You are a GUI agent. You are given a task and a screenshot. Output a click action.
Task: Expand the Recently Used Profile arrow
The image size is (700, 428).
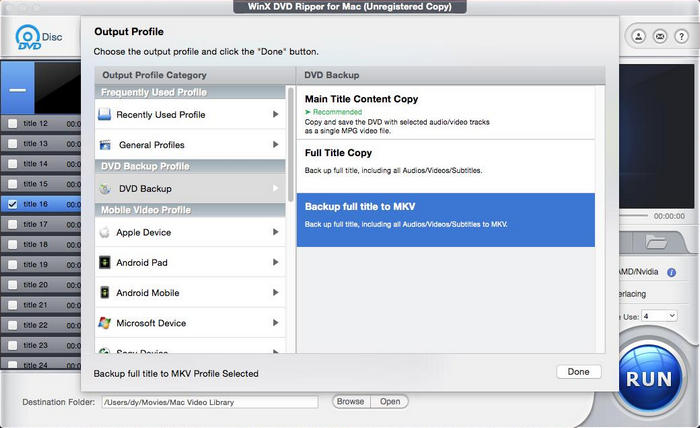275,114
